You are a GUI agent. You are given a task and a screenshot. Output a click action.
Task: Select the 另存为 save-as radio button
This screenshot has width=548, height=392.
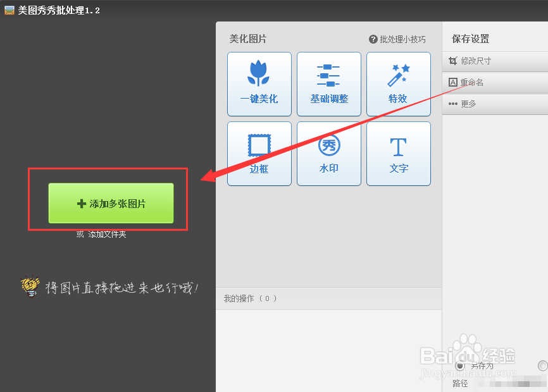[x=460, y=366]
